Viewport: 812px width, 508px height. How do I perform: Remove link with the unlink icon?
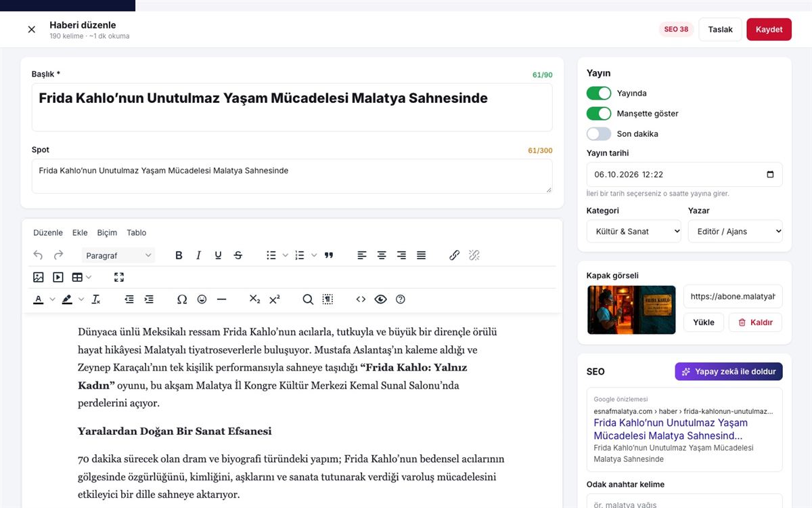(474, 255)
